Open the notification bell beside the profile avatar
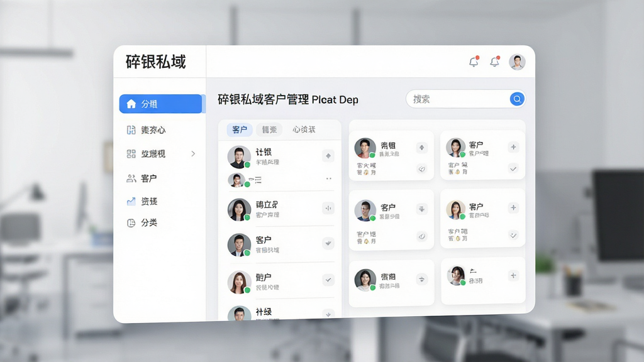The width and height of the screenshot is (644, 362). pos(494,62)
